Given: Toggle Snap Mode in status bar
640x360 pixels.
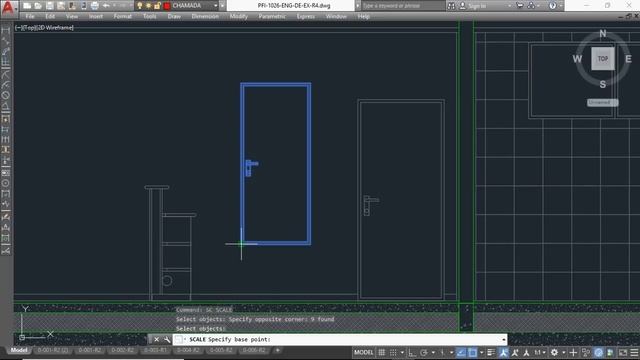Looking at the screenshot, I should pyautogui.click(x=393, y=352).
